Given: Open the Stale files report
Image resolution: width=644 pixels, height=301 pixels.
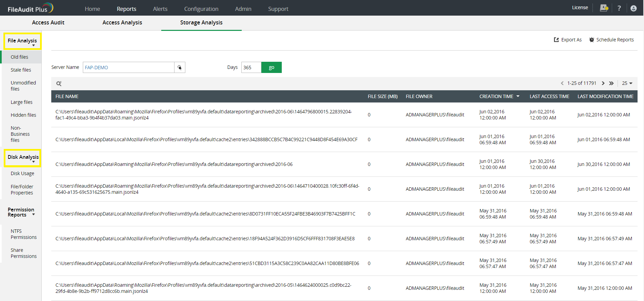Looking at the screenshot, I should (21, 70).
